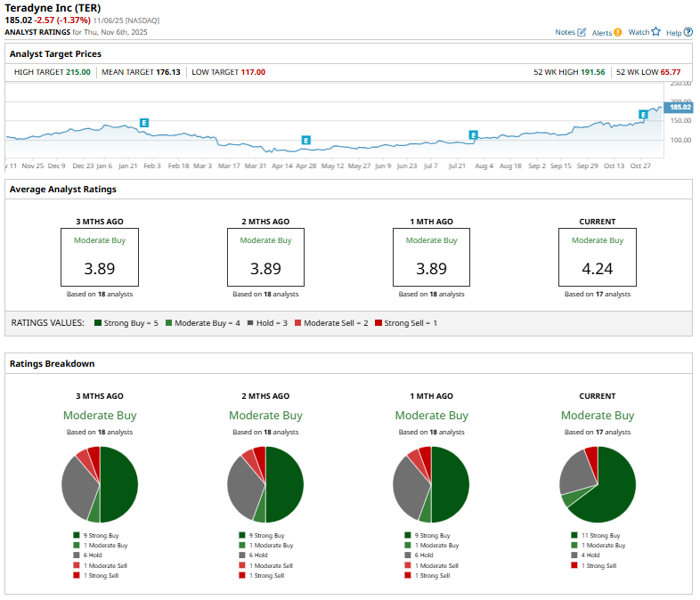Click the CURRENT pie chart

pos(598,484)
